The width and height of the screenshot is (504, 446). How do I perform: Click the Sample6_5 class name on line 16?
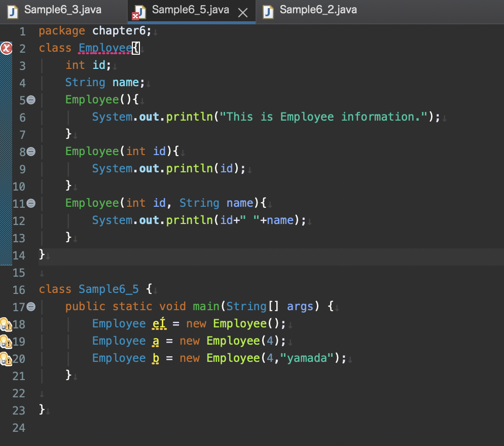click(x=109, y=289)
